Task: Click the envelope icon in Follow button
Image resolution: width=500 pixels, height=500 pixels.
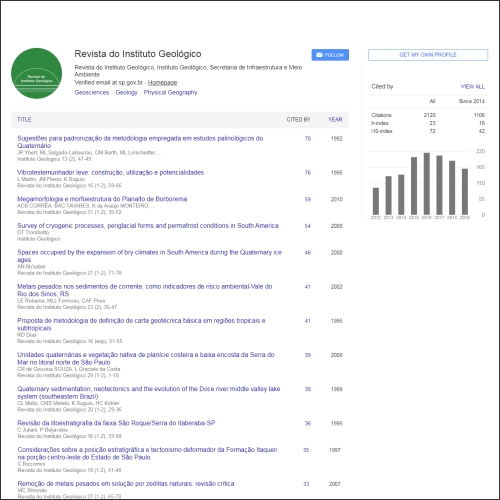Action: 319,55
